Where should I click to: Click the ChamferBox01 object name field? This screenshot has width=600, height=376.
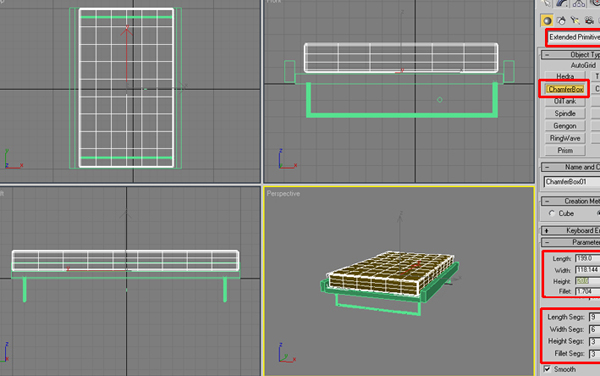click(x=572, y=182)
